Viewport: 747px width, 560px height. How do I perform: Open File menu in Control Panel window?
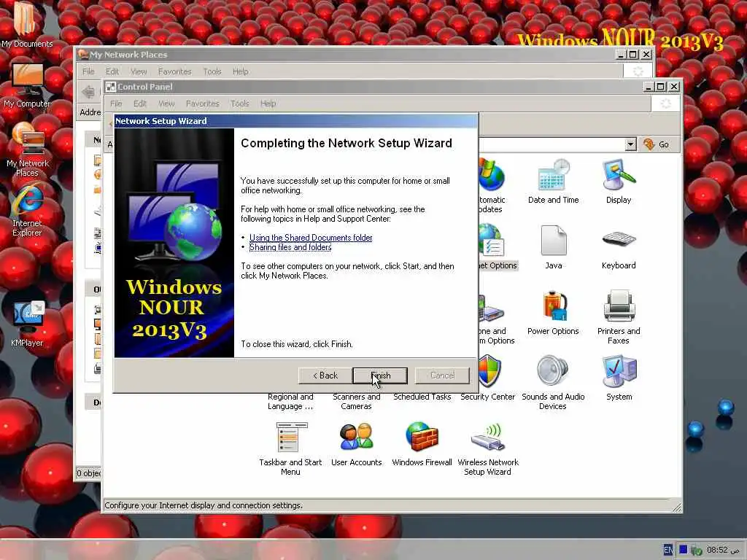[x=116, y=104]
